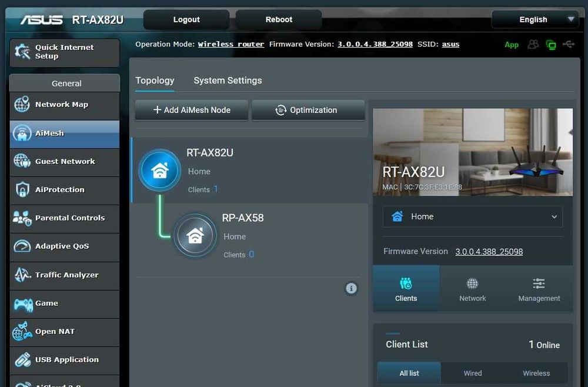Image resolution: width=588 pixels, height=387 pixels.
Task: Select the AiProtection shield icon
Action: click(x=22, y=189)
